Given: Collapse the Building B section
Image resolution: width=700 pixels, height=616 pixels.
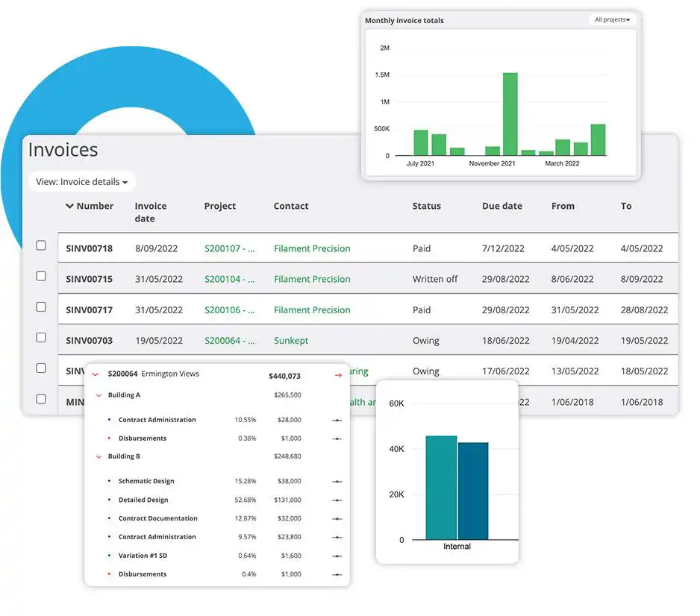Looking at the screenshot, I should click(x=99, y=456).
